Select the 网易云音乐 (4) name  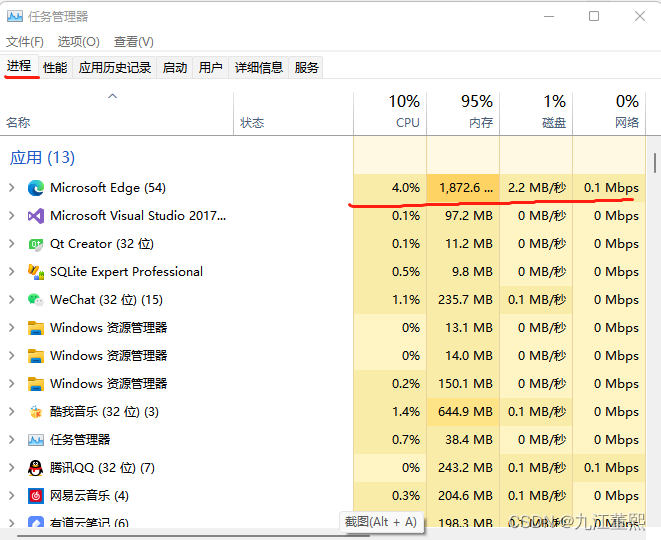(x=89, y=496)
